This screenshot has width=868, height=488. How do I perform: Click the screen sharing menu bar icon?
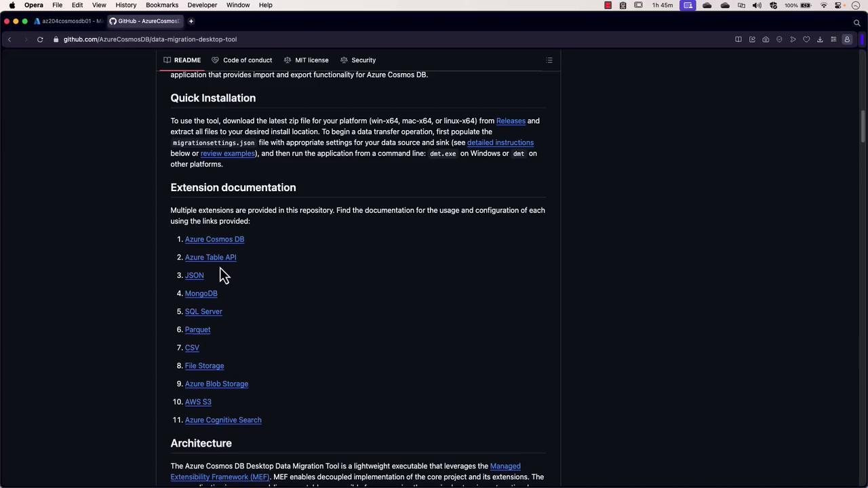coord(688,5)
